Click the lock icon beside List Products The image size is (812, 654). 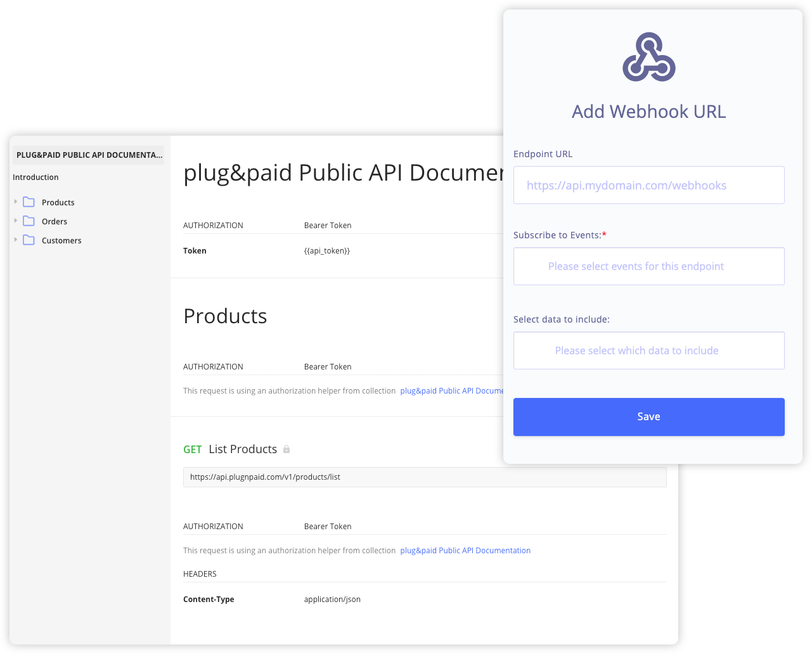[287, 449]
